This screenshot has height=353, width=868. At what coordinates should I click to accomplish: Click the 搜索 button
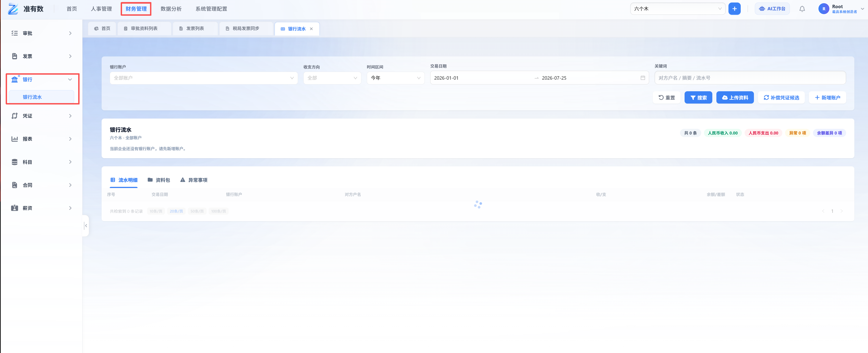click(x=698, y=98)
